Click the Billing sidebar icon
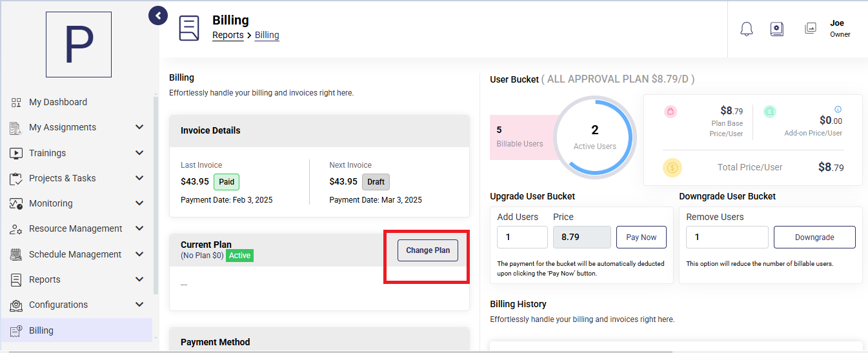868x353 pixels. 16,330
